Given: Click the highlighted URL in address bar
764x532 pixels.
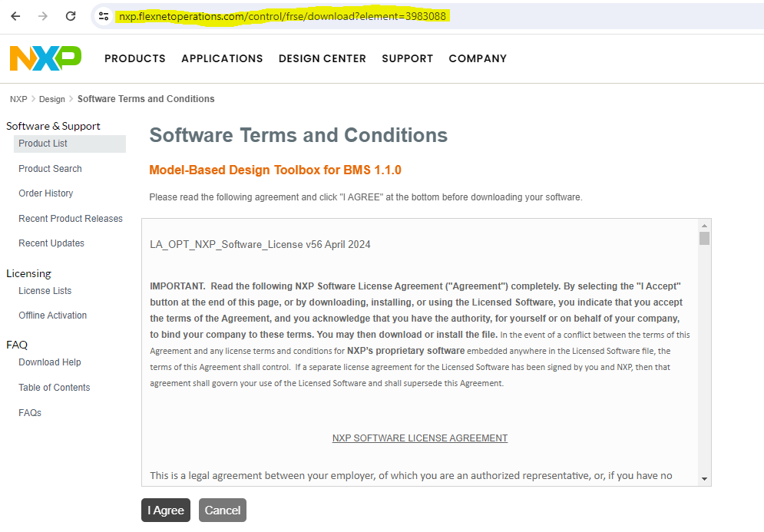Looking at the screenshot, I should (283, 16).
